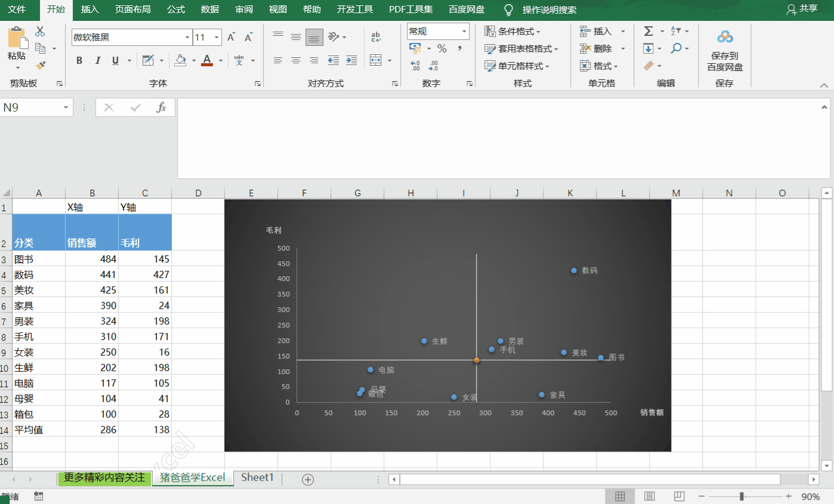The height and width of the screenshot is (504, 834).
Task: Expand 套用表格格式 menu
Action: click(x=521, y=48)
